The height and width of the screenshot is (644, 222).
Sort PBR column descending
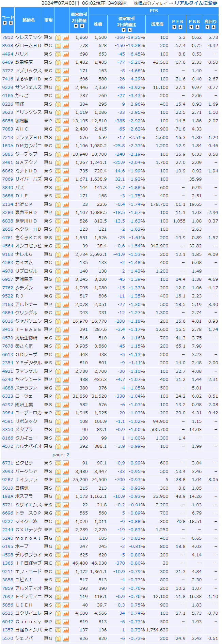click(197, 27)
